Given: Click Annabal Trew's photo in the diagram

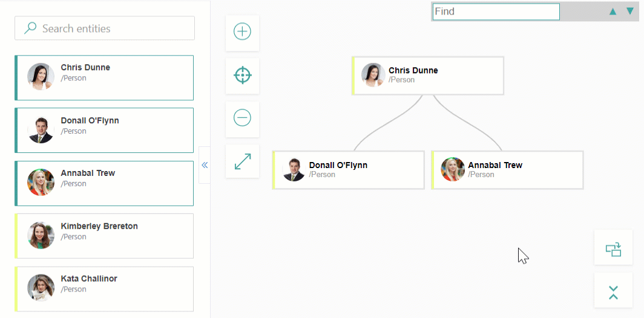Looking at the screenshot, I should [x=453, y=170].
